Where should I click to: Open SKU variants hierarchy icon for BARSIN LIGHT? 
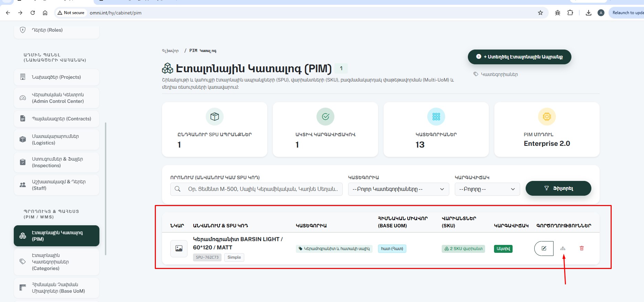coord(563,248)
